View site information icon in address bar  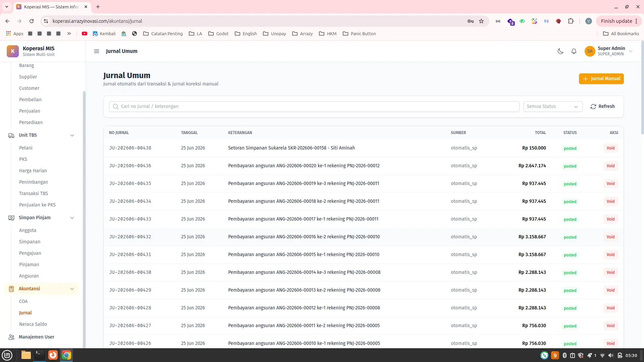point(46,21)
